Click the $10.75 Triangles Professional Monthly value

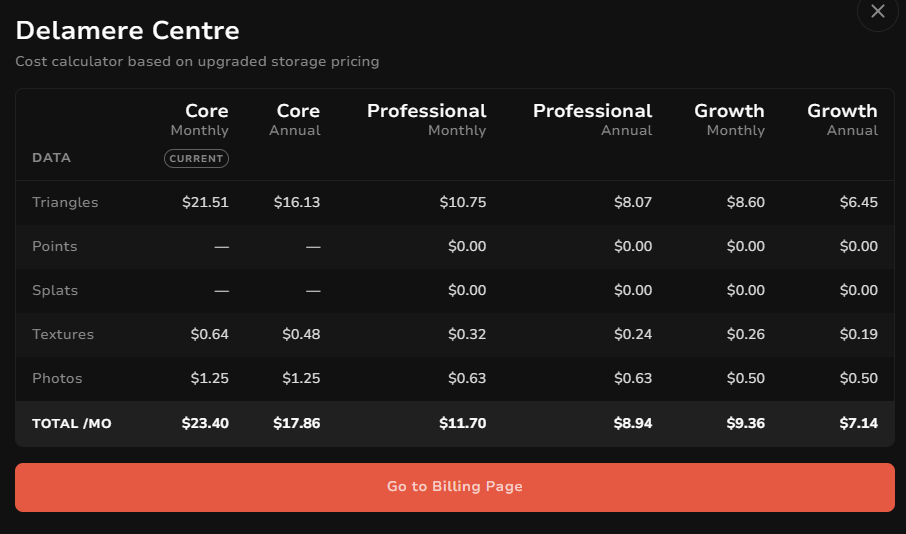coord(463,202)
